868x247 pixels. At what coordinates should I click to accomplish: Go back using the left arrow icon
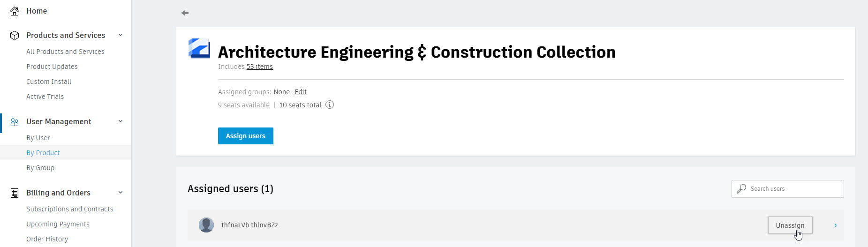coord(185,13)
